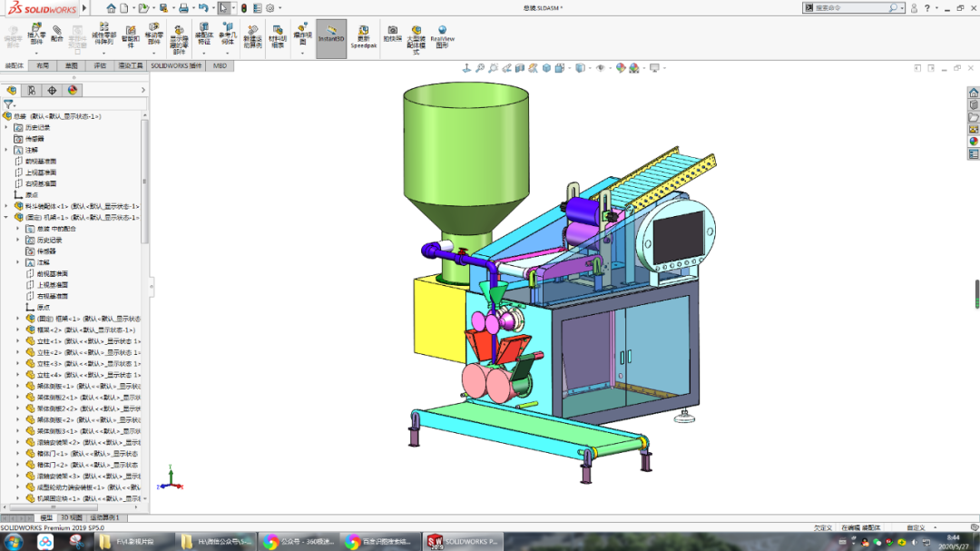980x551 pixels.
Task: Switch to SOLIDWORKS 插件 tab
Action: pos(176,65)
